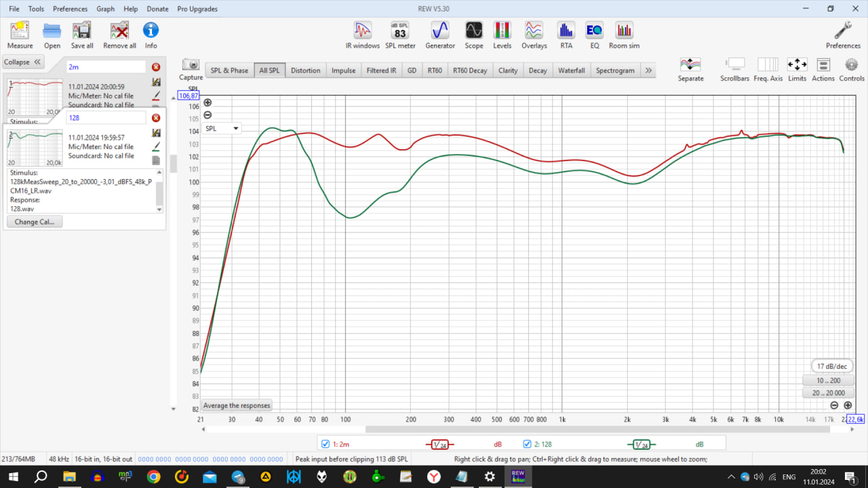The width and height of the screenshot is (868, 488).
Task: Zoom out horizontal axis with minus icon
Action: click(x=834, y=405)
